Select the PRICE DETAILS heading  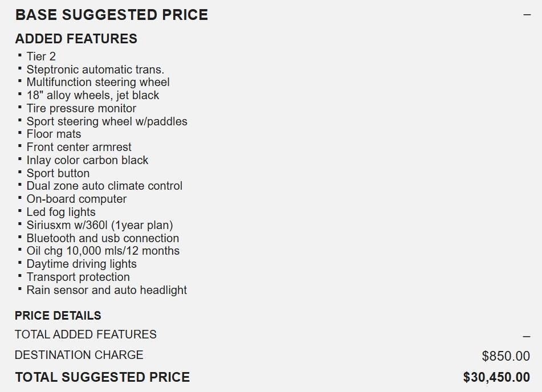[x=58, y=316]
